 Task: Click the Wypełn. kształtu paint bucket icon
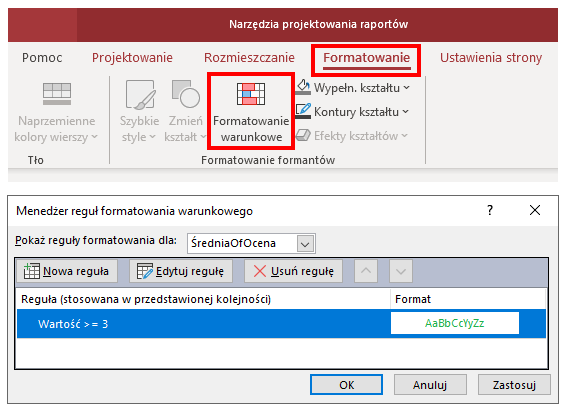303,87
